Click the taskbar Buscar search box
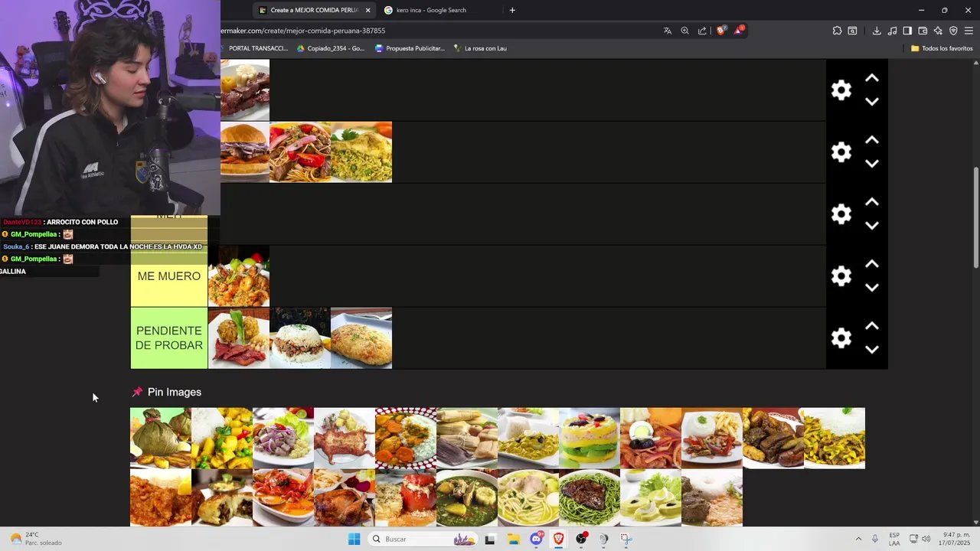This screenshot has width=980, height=551. pos(423,539)
